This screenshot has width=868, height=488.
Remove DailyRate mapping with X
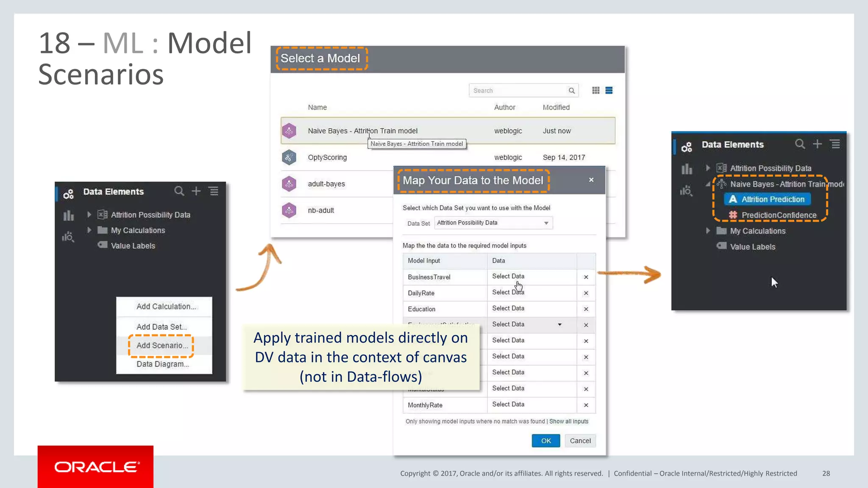point(586,293)
